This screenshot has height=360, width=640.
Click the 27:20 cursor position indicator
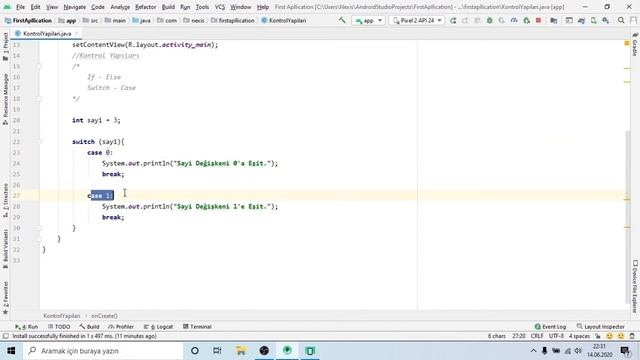tap(518, 336)
